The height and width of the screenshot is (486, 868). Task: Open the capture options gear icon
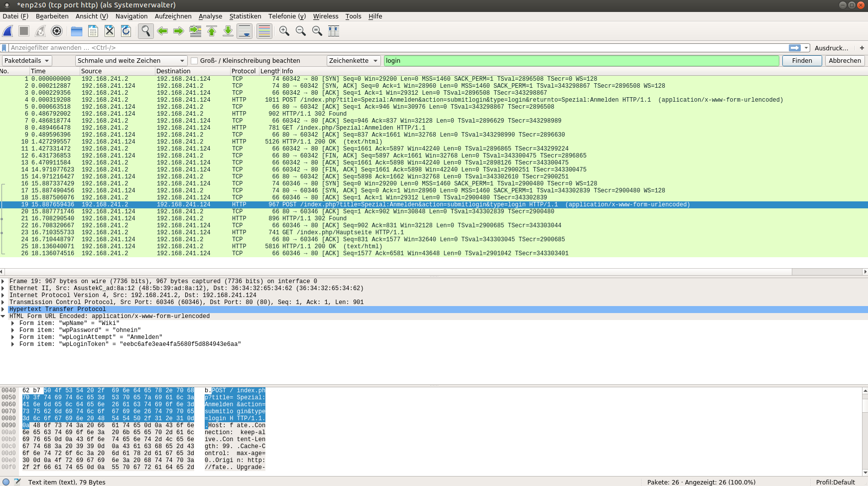[x=57, y=31]
